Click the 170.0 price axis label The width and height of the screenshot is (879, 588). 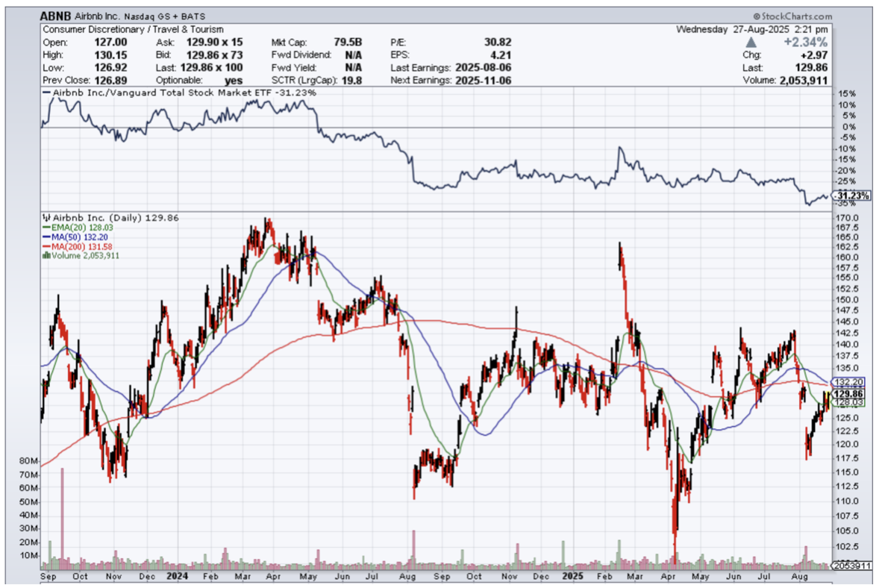pyautogui.click(x=846, y=217)
